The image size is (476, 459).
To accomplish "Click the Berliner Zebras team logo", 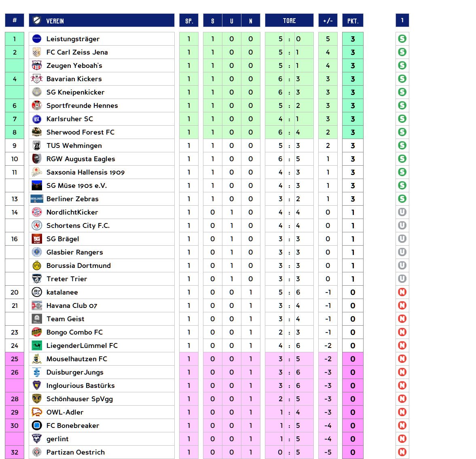I will tap(37, 199).
